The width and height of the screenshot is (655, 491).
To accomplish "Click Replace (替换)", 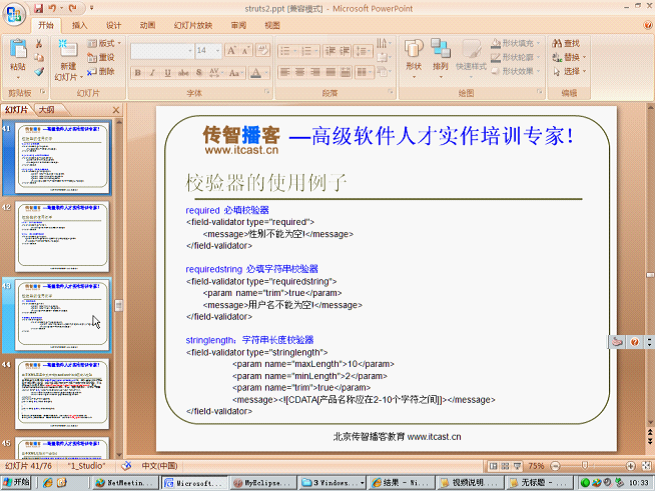I will tap(569, 57).
